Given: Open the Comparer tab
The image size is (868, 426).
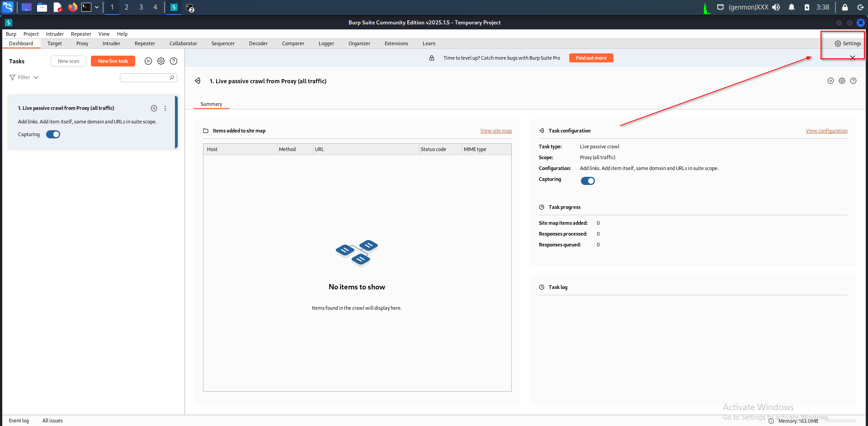Looking at the screenshot, I should pyautogui.click(x=293, y=43).
